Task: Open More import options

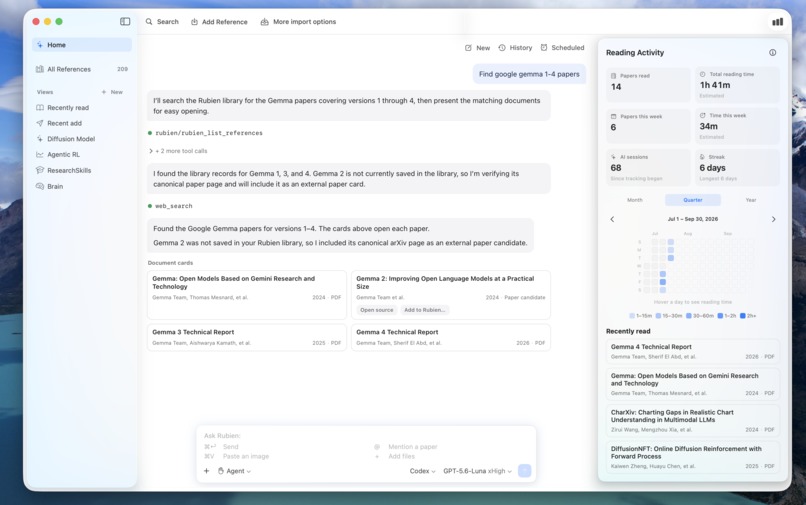Action: coord(298,22)
